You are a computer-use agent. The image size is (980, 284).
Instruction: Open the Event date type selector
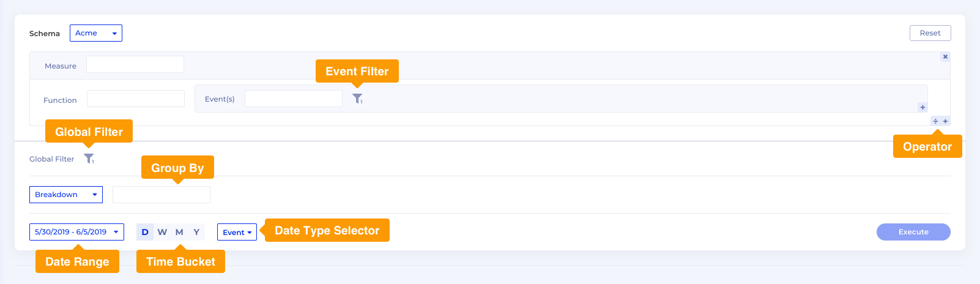pos(237,232)
